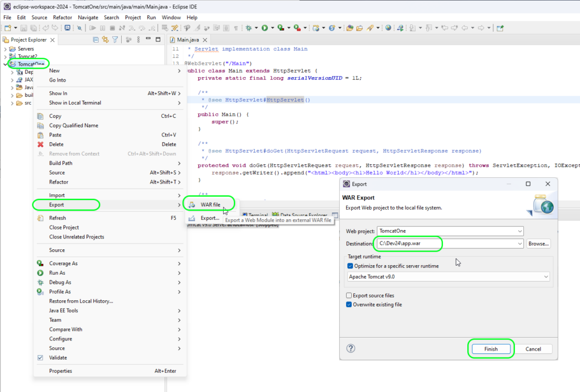
Task: Click the Resume debug toolbar icon
Action: pyautogui.click(x=92, y=28)
